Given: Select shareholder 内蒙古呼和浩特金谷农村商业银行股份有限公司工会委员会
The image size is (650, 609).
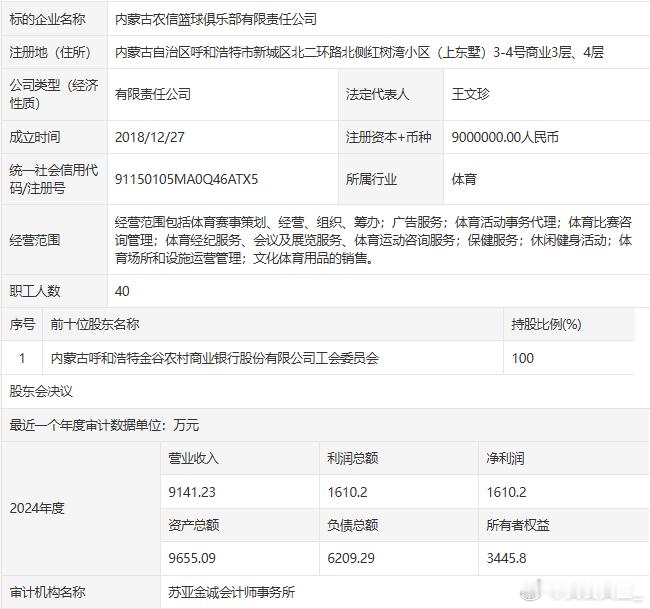Looking at the screenshot, I should [215, 358].
